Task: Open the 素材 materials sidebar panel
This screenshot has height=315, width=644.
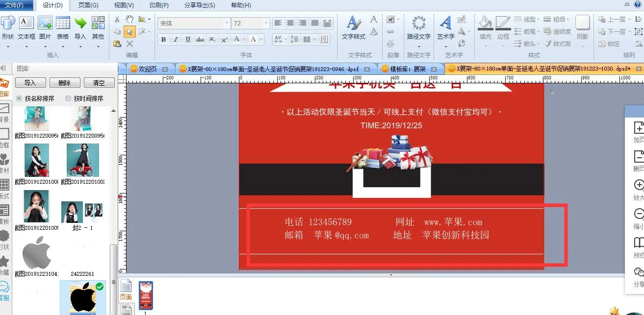Action: point(4,164)
